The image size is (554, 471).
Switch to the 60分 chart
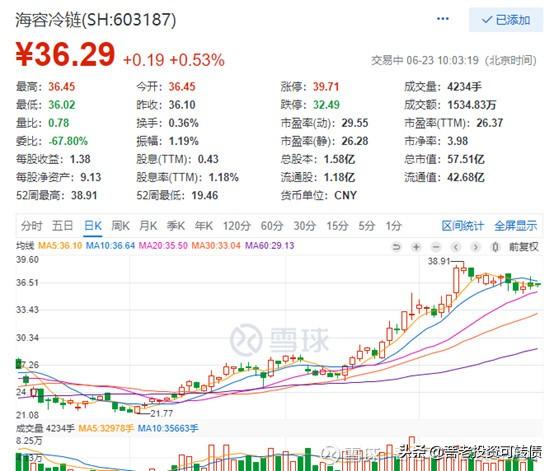[272, 225]
